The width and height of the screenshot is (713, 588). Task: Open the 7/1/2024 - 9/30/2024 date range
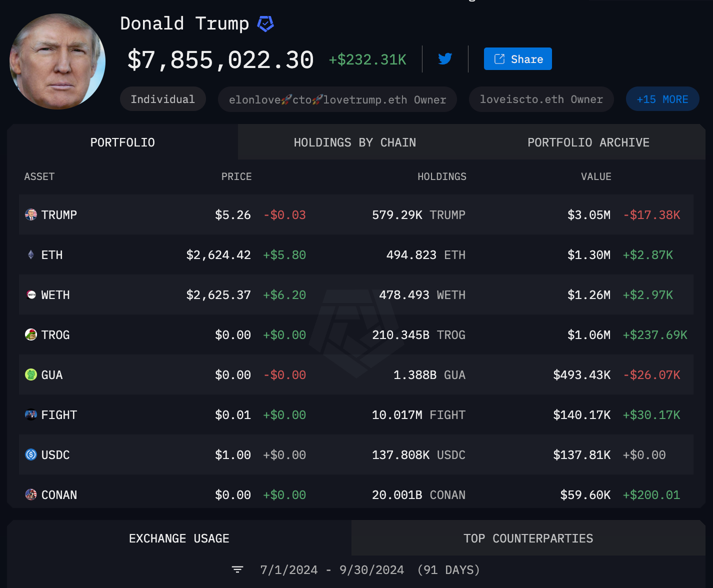point(370,570)
